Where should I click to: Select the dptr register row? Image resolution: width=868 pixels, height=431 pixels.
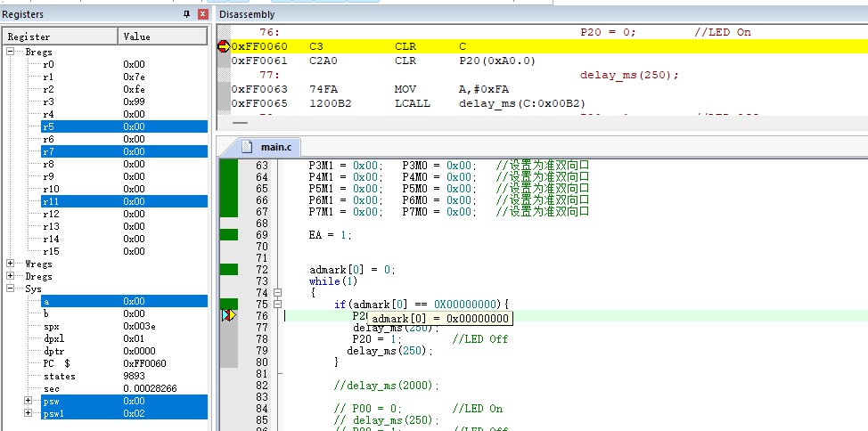[x=124, y=351]
